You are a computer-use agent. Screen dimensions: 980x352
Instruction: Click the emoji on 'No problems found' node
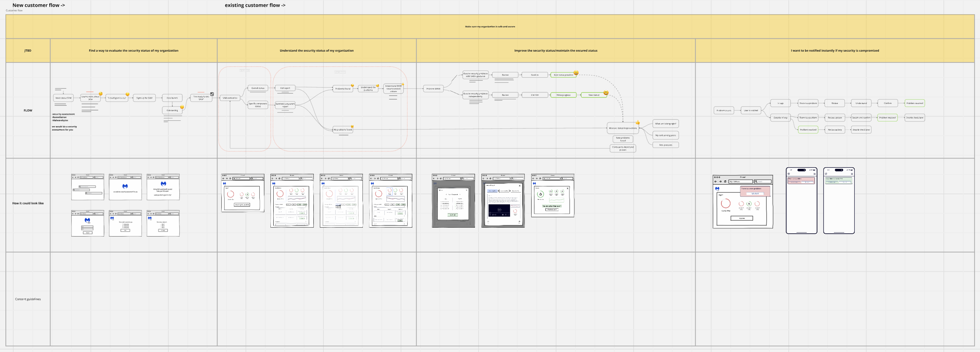[x=352, y=127]
